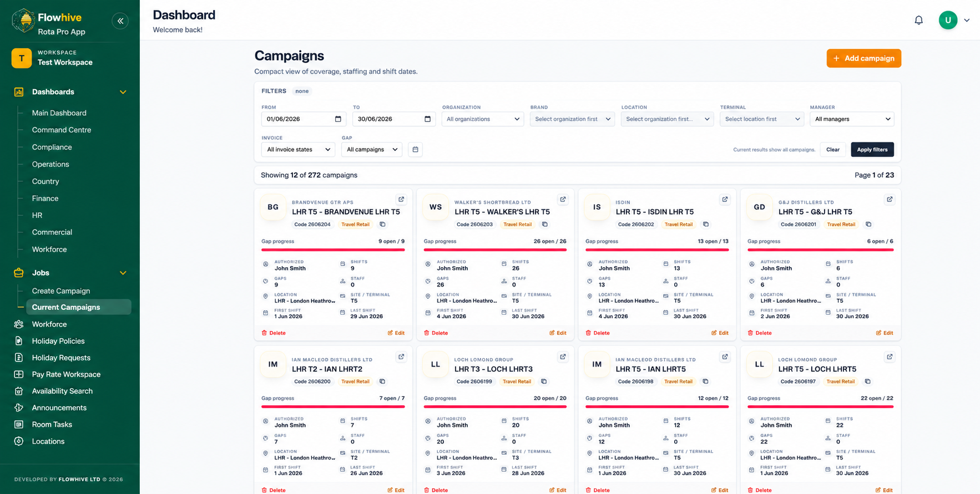
Task: Click the To date field
Action: tap(394, 119)
